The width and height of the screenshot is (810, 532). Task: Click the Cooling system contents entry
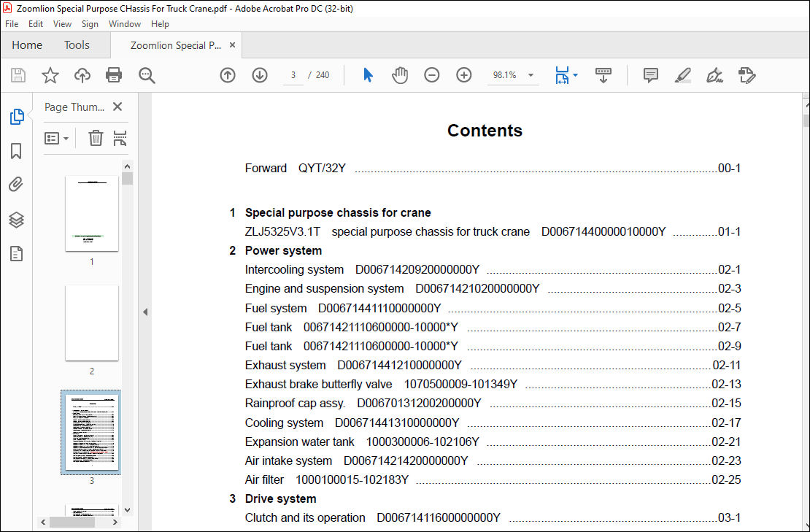[x=493, y=423]
